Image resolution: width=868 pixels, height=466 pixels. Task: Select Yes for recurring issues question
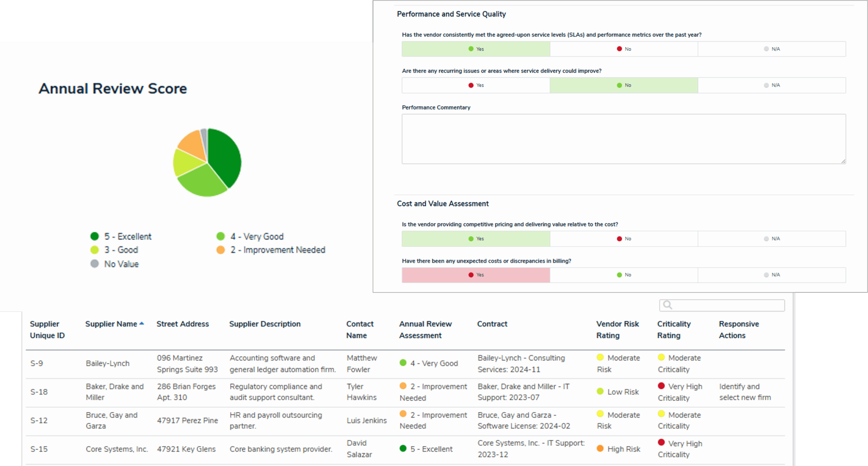pyautogui.click(x=475, y=85)
